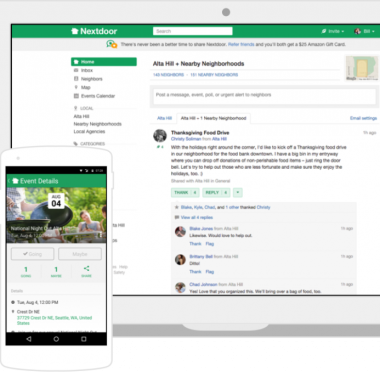Open the Invite dropdown menu
This screenshot has width=380, height=372.
(333, 31)
